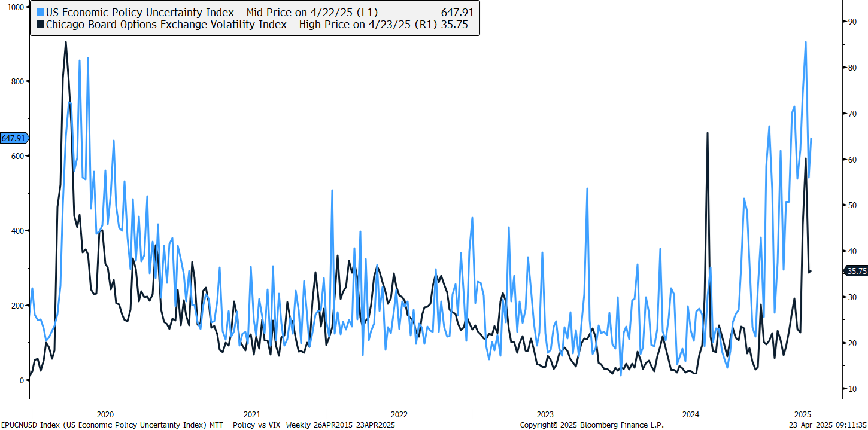
Task: Click the Copyright 2025 Bloomberg Finance L.P. text
Action: point(591,425)
